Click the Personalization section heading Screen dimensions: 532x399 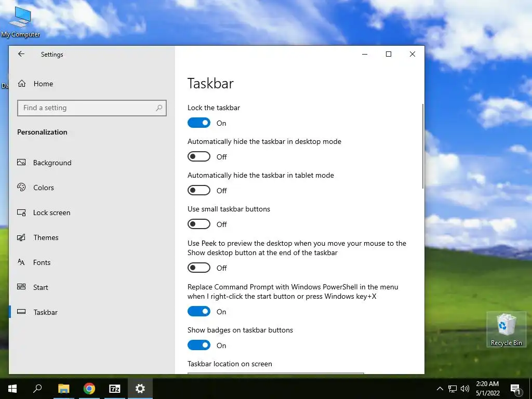point(42,132)
